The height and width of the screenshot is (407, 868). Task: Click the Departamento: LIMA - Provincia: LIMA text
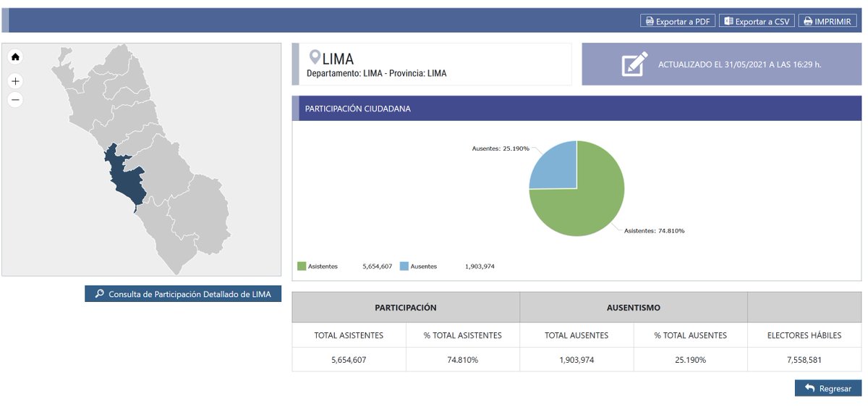point(377,73)
